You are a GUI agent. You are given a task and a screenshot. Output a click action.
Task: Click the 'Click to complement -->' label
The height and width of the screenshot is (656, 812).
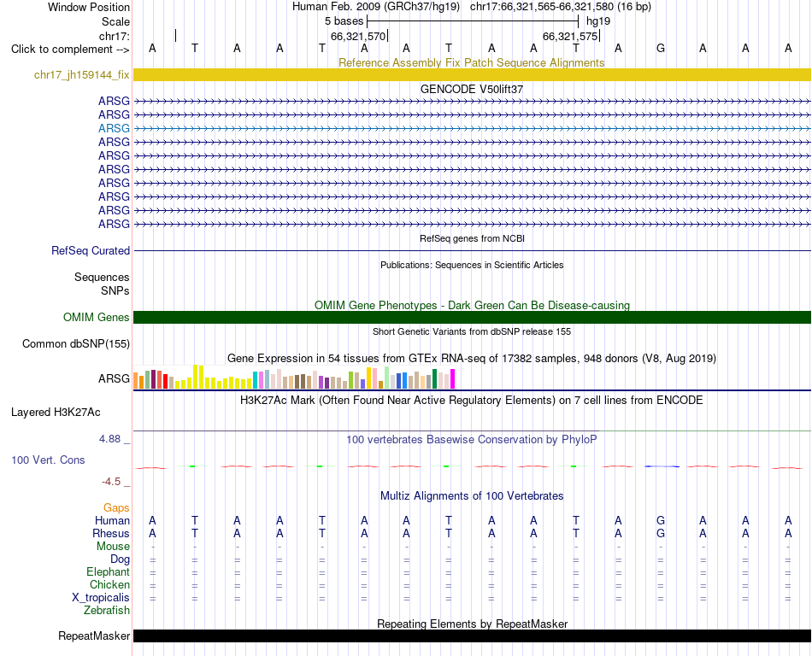(70, 50)
